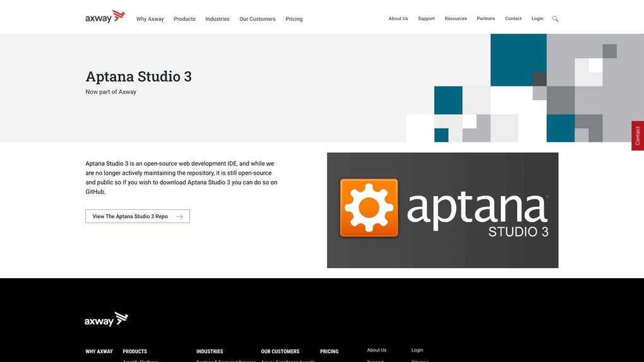The height and width of the screenshot is (362, 644).
Task: Click the Axway logo in header
Action: pyautogui.click(x=105, y=17)
